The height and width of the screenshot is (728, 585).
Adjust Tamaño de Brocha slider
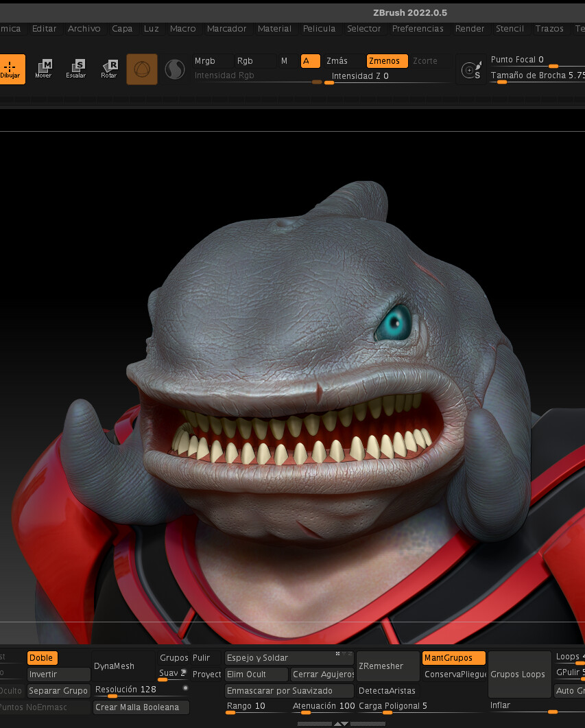click(x=537, y=77)
